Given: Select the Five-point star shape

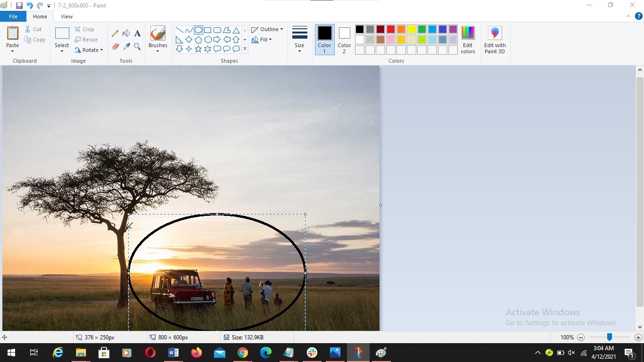Looking at the screenshot, I should click(198, 49).
